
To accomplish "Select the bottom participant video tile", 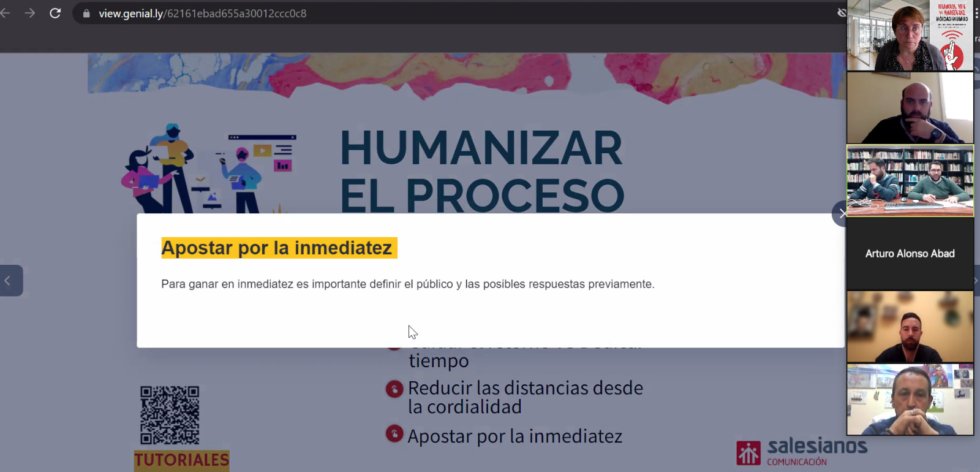I will coord(910,400).
